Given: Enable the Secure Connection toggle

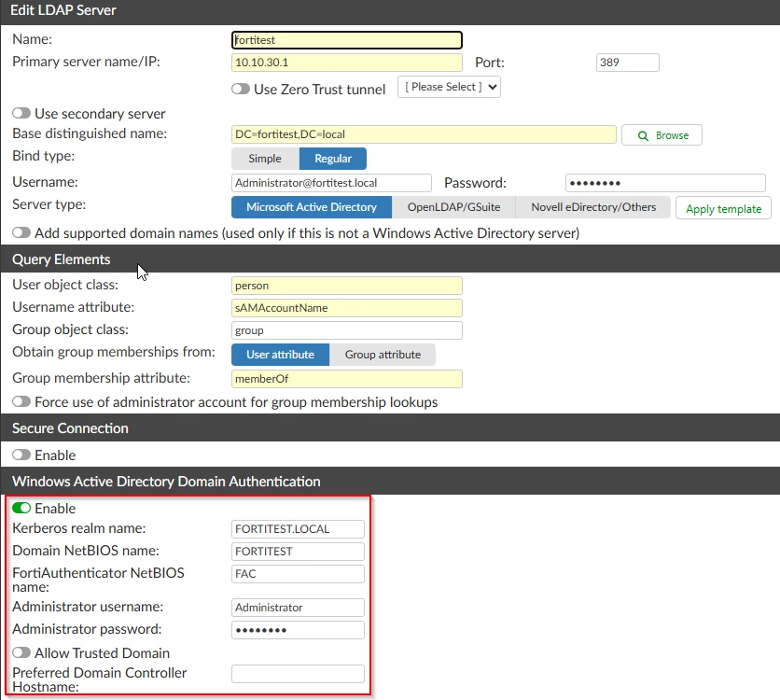Looking at the screenshot, I should coord(21,455).
